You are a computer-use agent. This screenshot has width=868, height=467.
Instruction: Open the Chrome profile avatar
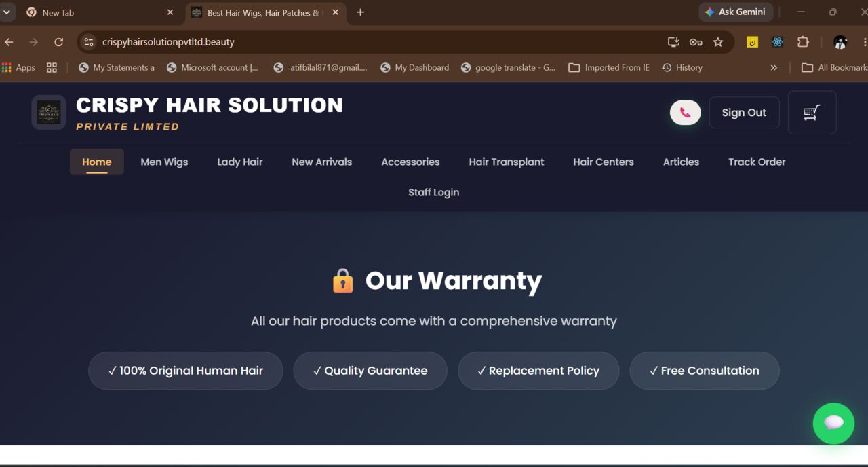pos(840,42)
